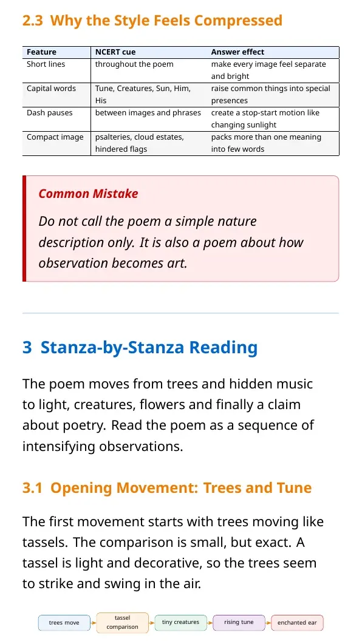Viewport: 362px width, 644px height.
Task: Click the 'psalteries, cloud estates, hindered flags' cell
Action: (x=149, y=143)
